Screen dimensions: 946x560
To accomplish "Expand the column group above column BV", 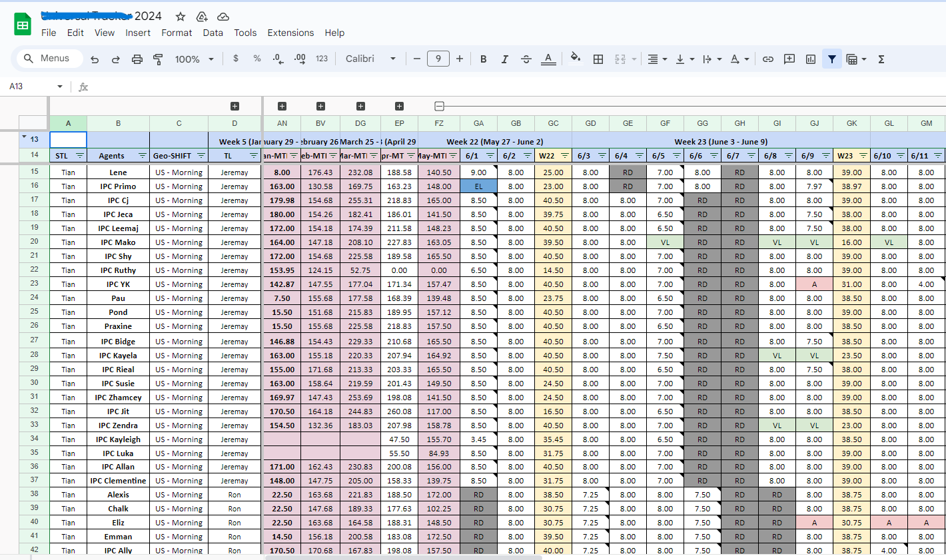I will coord(320,107).
